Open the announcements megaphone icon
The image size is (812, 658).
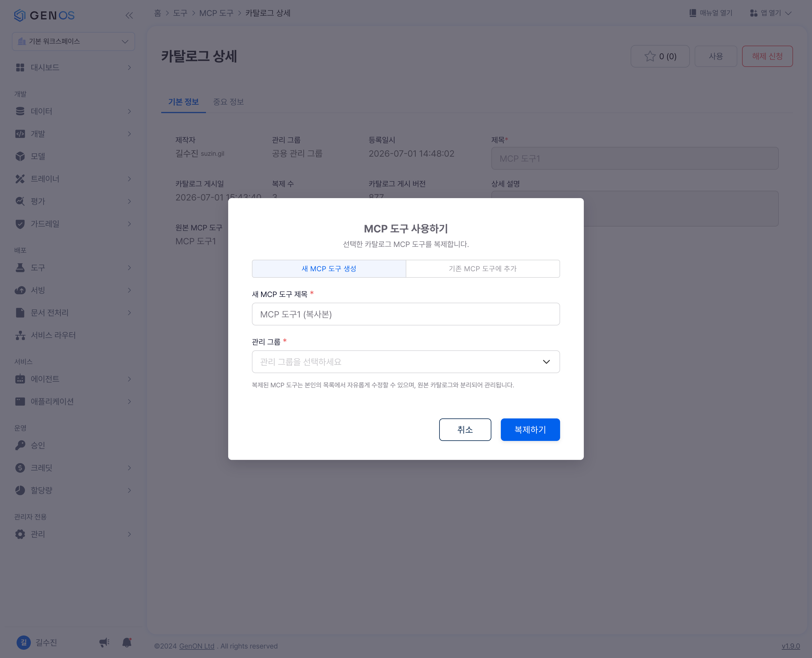(x=104, y=643)
